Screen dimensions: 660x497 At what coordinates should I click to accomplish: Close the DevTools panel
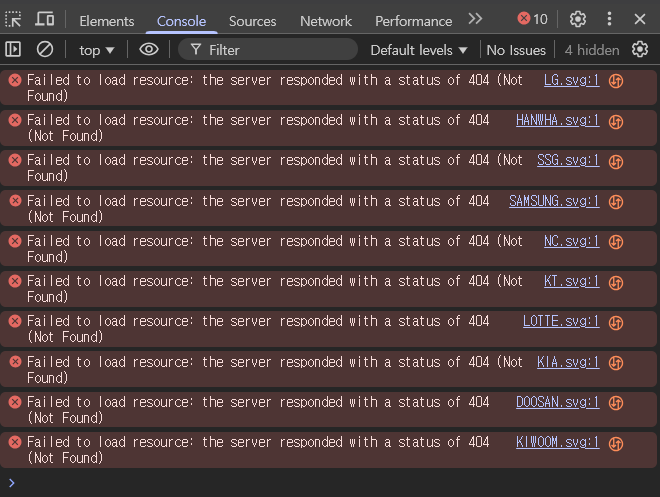click(640, 19)
